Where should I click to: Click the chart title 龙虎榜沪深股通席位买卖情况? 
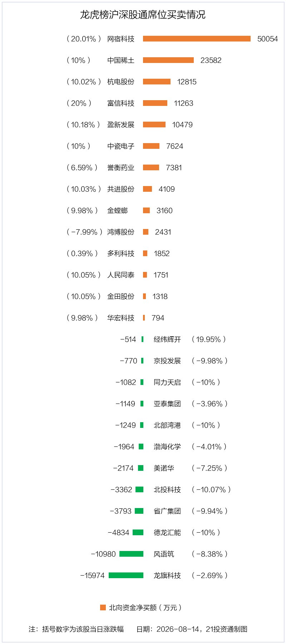143,15
